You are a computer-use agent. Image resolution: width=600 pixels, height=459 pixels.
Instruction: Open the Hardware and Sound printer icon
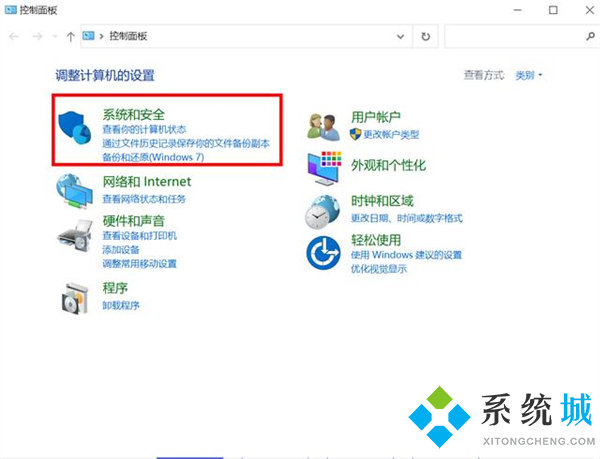coord(75,235)
